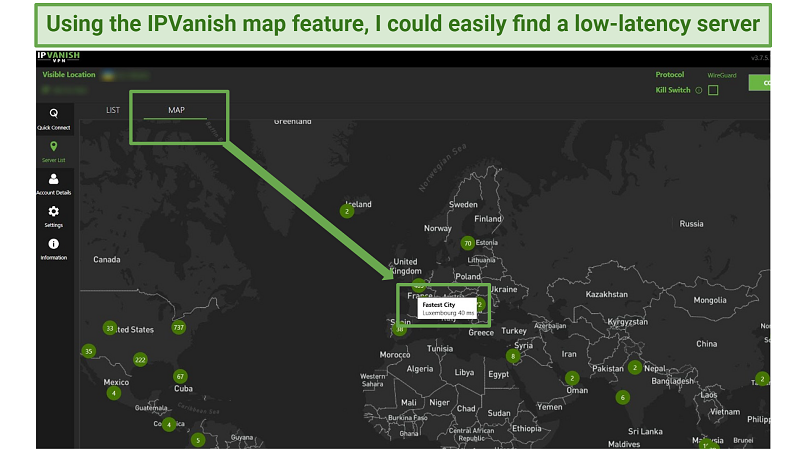Click the Kazakhstan label on map
The width and height of the screenshot is (806, 453).
pos(607,294)
